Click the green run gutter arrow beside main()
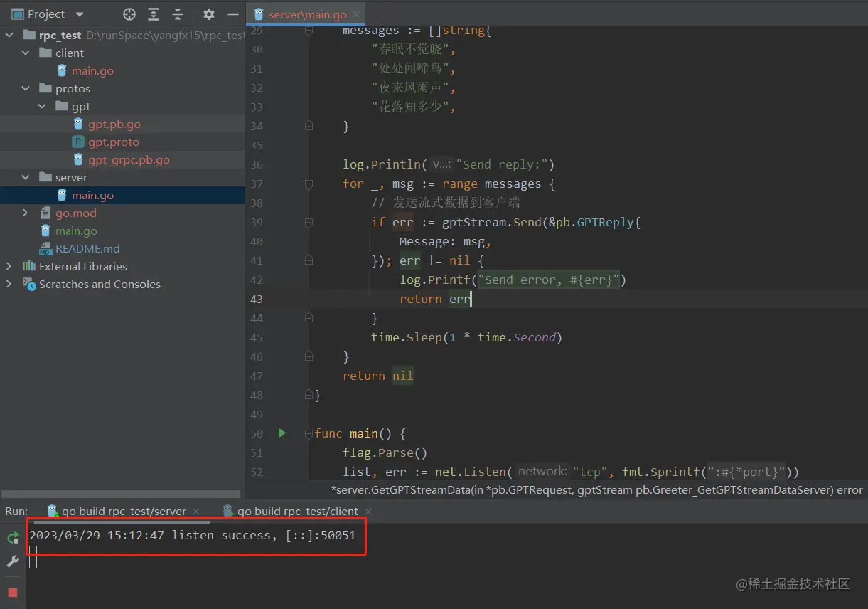Viewport: 868px width, 609px height. (282, 433)
